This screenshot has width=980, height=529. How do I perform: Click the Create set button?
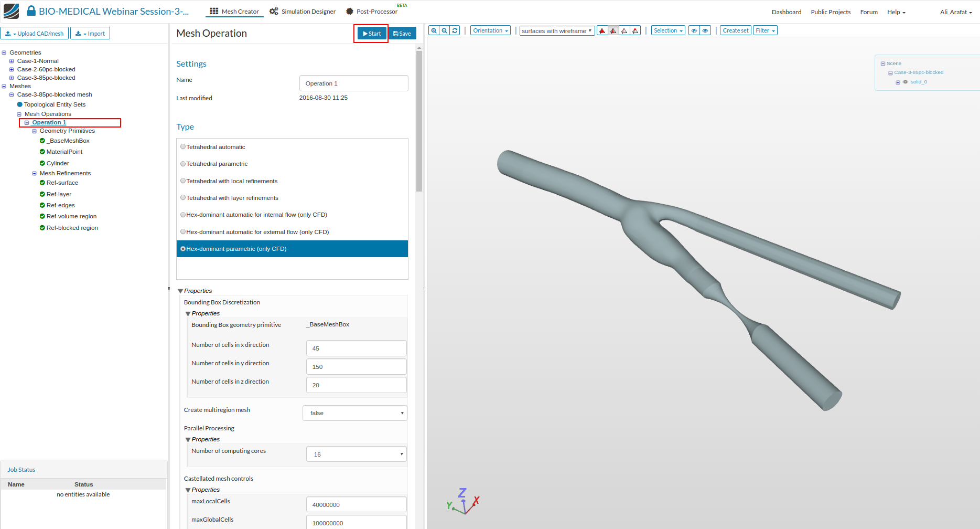pos(735,30)
